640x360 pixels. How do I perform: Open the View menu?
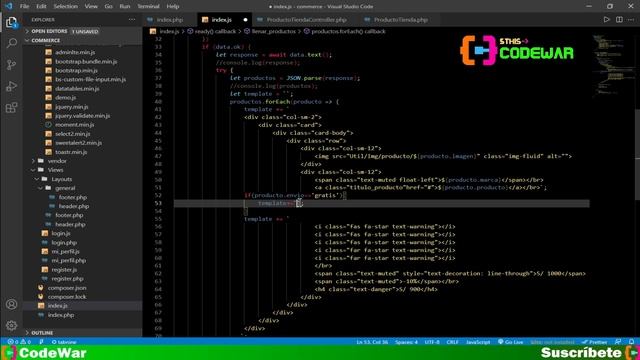[91, 6]
